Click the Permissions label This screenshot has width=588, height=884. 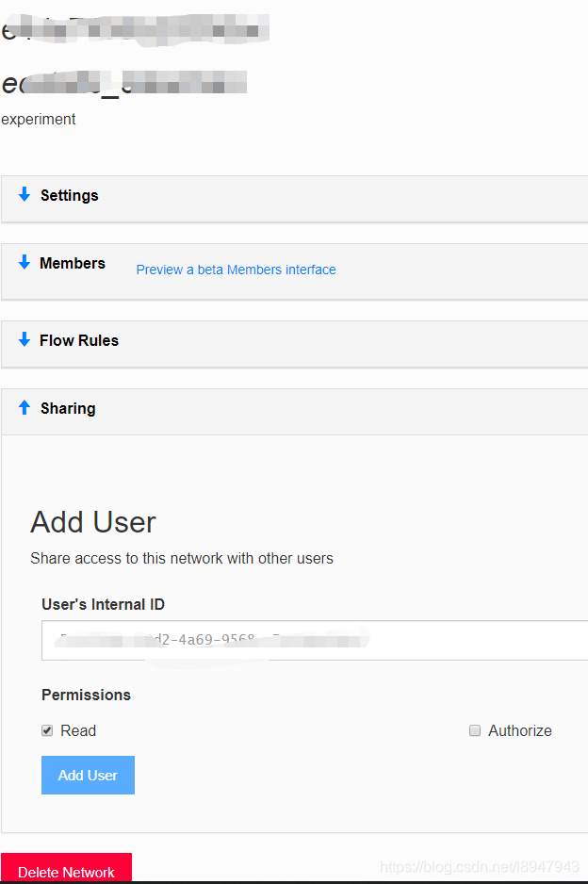[x=86, y=695]
